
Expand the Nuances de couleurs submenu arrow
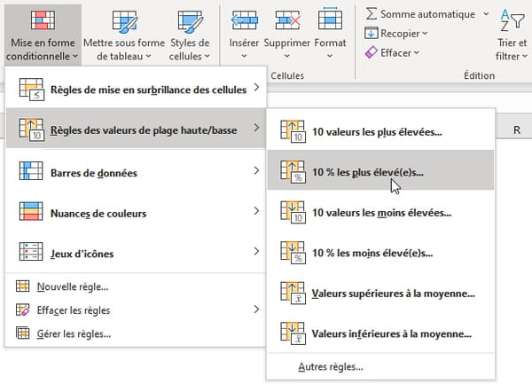[x=256, y=211]
